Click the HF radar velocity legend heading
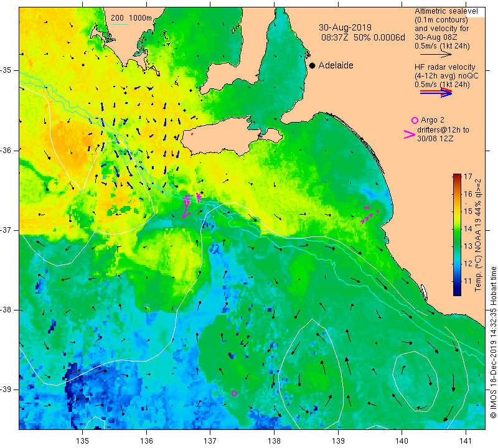Viewport: 498px width, 448px height. pos(444,67)
